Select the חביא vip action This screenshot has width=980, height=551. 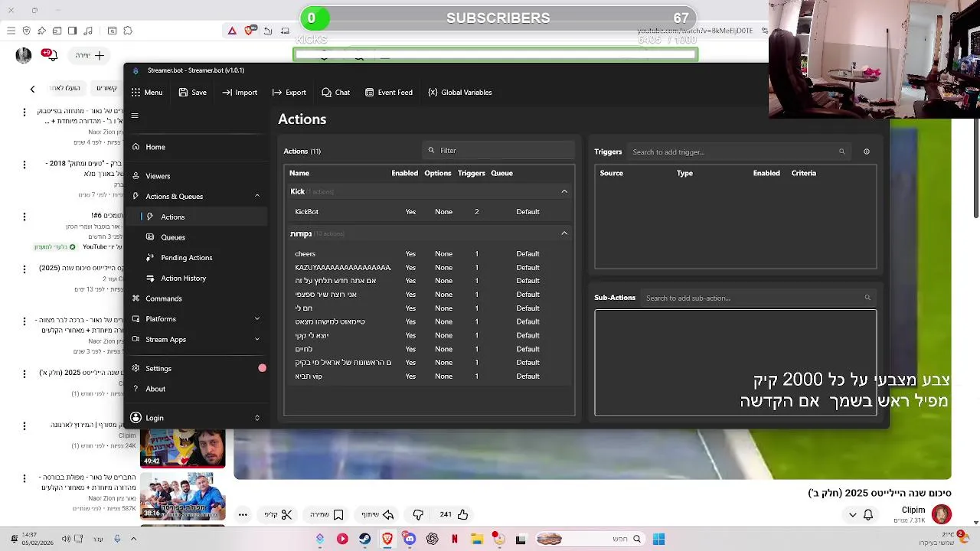(429, 377)
